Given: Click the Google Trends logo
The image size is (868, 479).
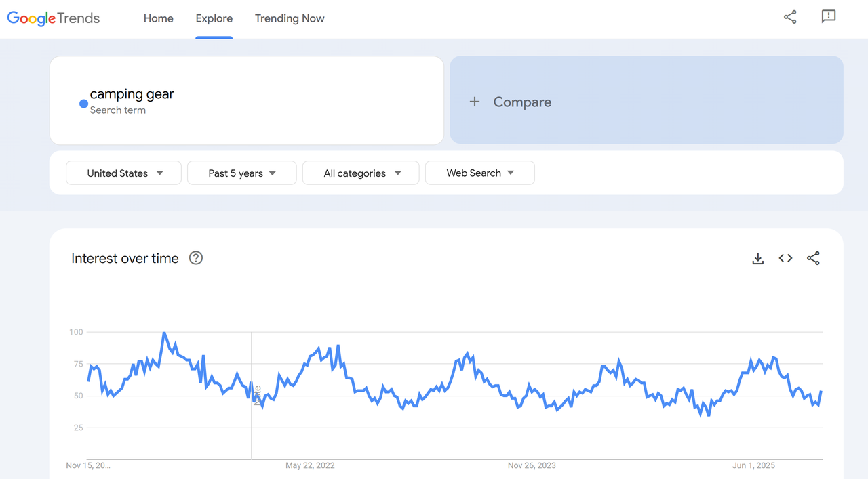Looking at the screenshot, I should pos(53,18).
